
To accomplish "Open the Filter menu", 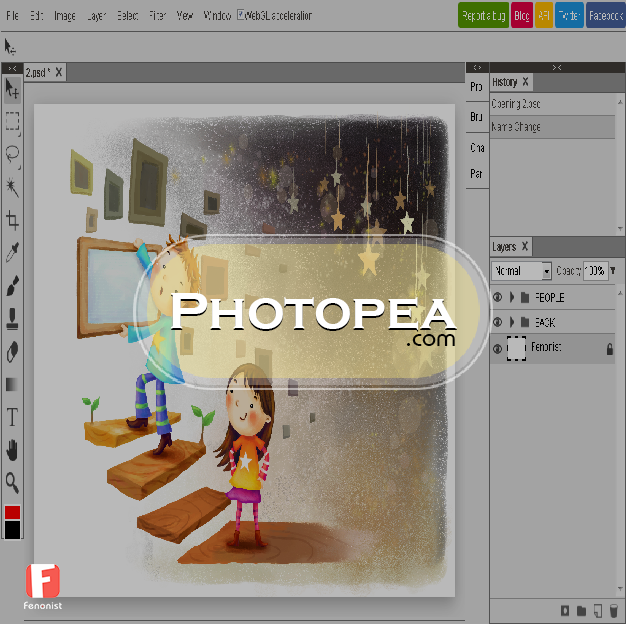I will pos(157,16).
